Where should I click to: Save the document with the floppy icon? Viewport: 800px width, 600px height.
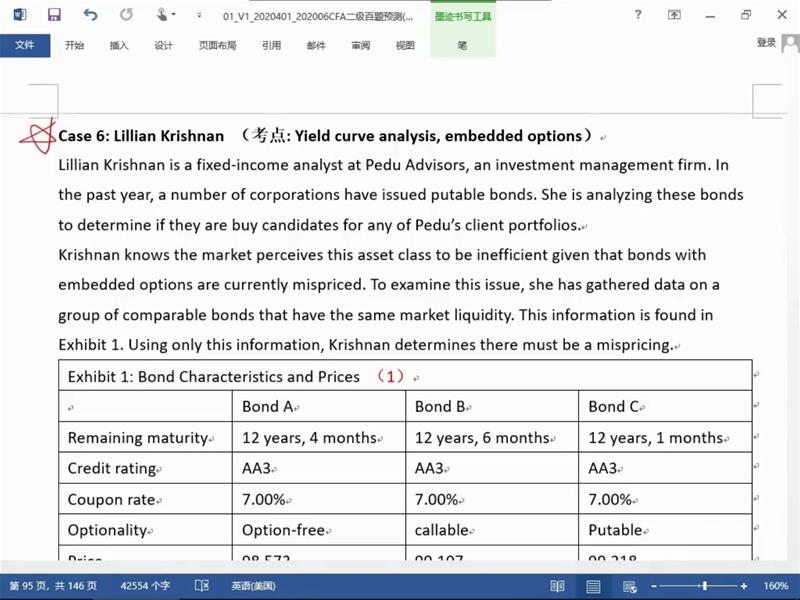click(x=54, y=15)
